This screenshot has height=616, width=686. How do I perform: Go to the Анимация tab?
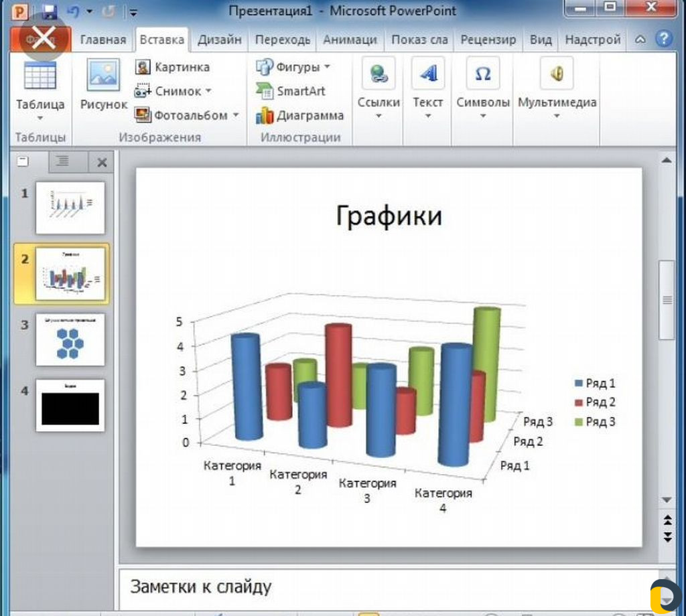pyautogui.click(x=350, y=40)
